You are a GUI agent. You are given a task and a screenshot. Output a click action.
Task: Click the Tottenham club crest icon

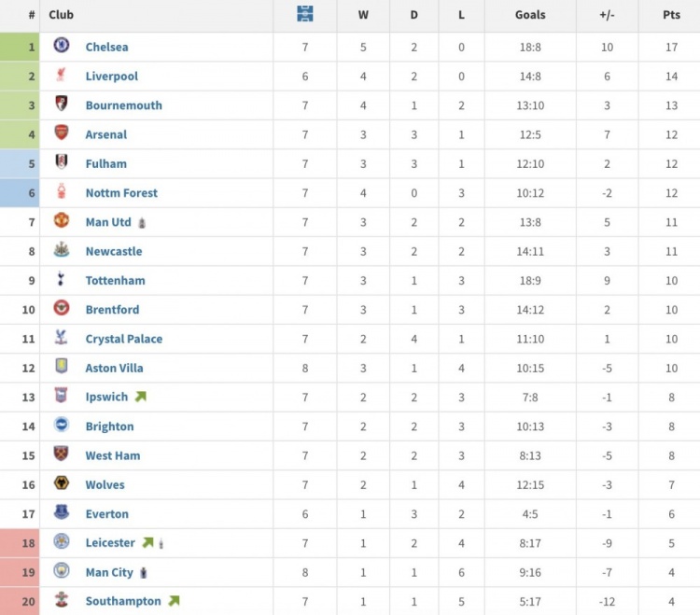click(x=62, y=279)
